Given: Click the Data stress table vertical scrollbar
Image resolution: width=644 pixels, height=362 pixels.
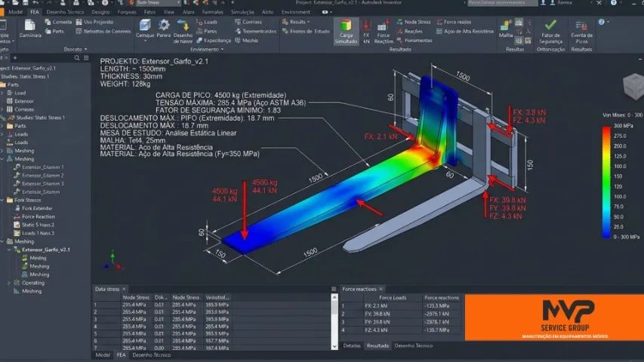Looking at the screenshot, I should click(334, 321).
